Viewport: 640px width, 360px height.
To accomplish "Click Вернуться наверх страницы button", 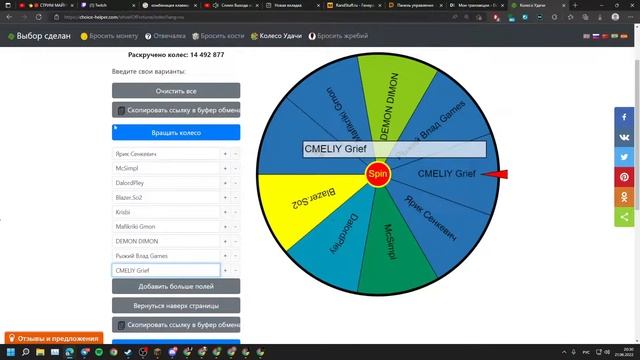I will pyautogui.click(x=176, y=306).
